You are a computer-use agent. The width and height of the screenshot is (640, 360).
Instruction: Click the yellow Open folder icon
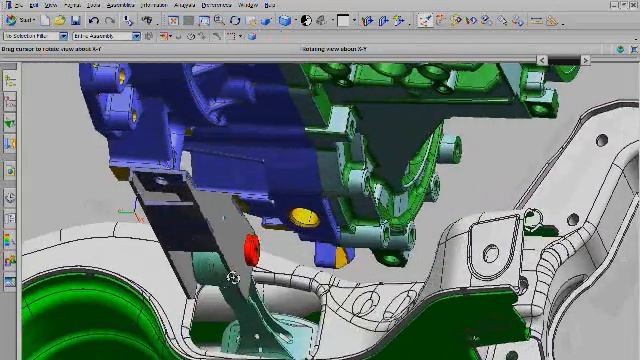tap(60, 20)
